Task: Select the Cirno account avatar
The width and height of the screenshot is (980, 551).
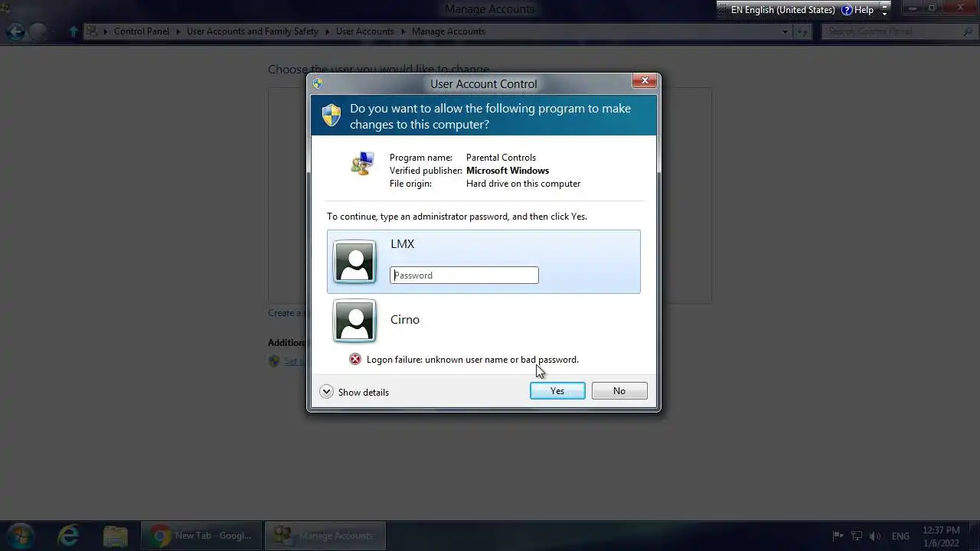Action: pyautogui.click(x=354, y=320)
